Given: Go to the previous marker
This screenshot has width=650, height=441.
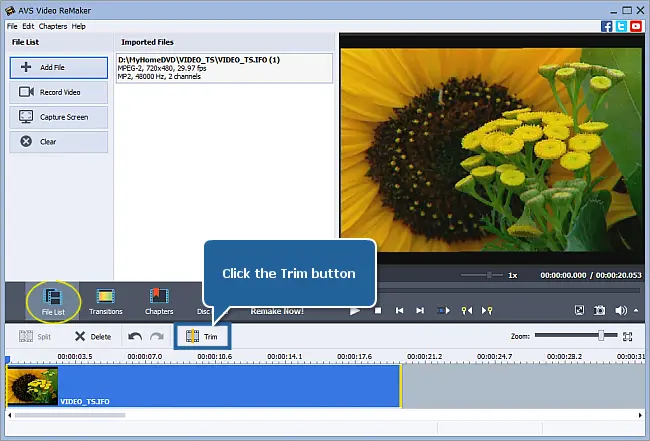Looking at the screenshot, I should pyautogui.click(x=467, y=310).
